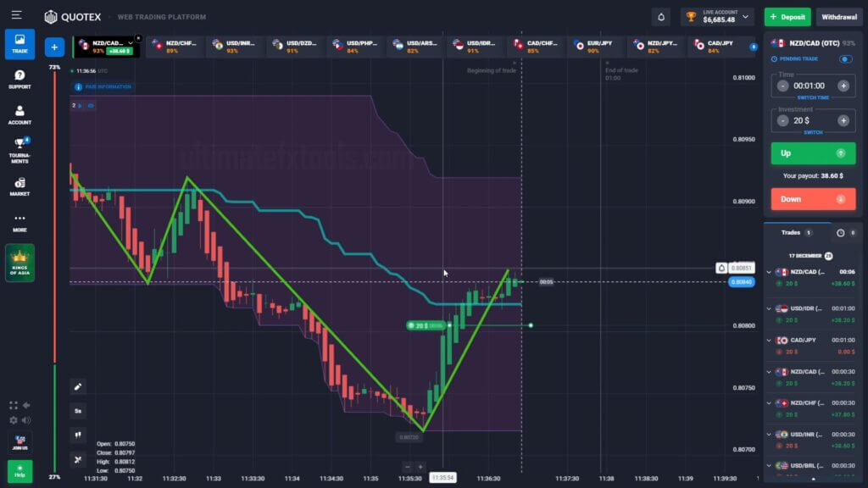Close the NZD/CAD asset tab
This screenshot has height=488, width=868.
coord(138,38)
